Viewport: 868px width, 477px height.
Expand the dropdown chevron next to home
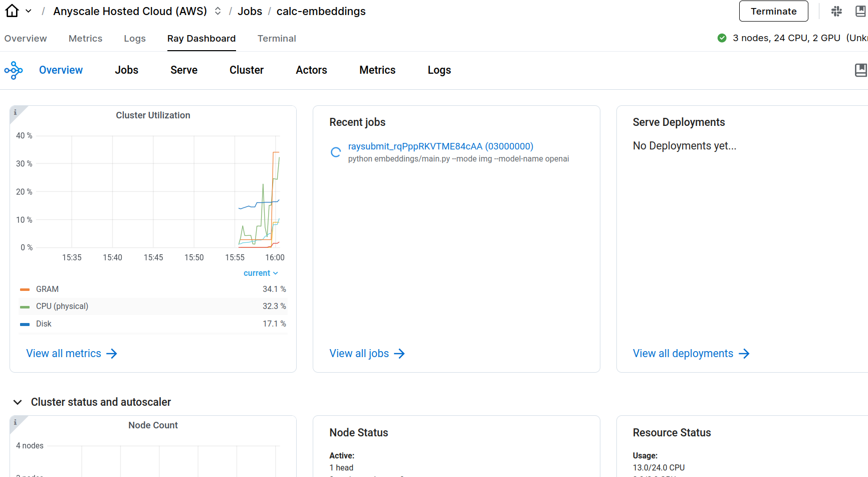click(x=29, y=11)
